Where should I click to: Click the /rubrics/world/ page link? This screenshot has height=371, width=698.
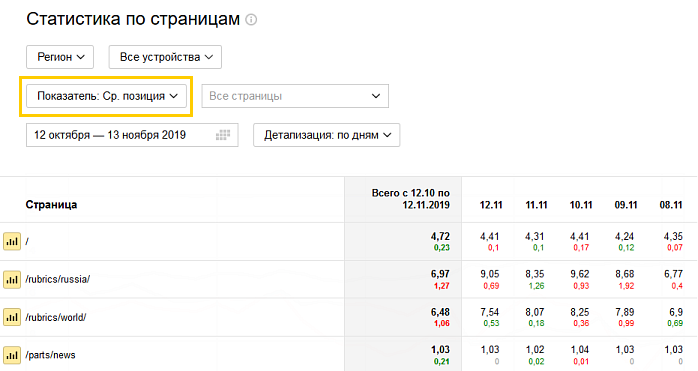[x=56, y=317]
